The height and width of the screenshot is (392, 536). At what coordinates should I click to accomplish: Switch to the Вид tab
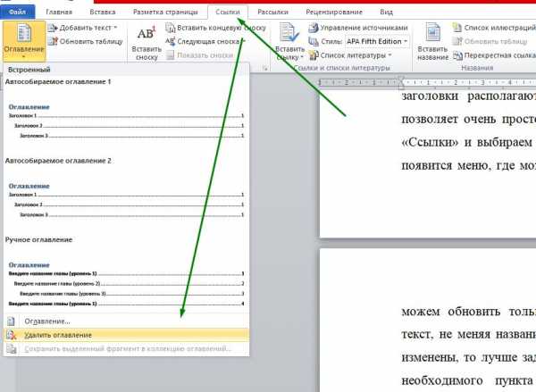(386, 12)
